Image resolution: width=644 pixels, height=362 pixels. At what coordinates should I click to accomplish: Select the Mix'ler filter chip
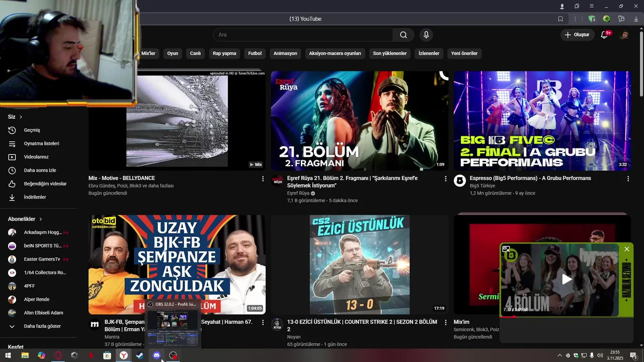pyautogui.click(x=148, y=53)
